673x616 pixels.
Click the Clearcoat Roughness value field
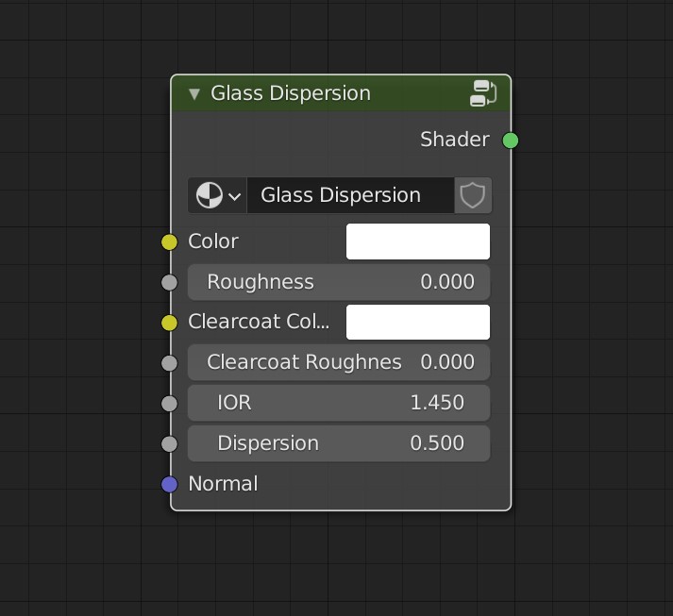point(339,362)
